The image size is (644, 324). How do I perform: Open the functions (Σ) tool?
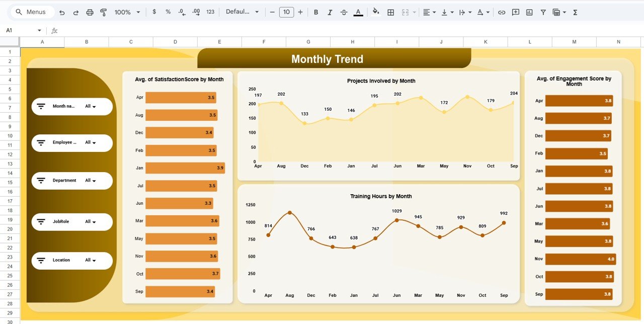(x=575, y=12)
